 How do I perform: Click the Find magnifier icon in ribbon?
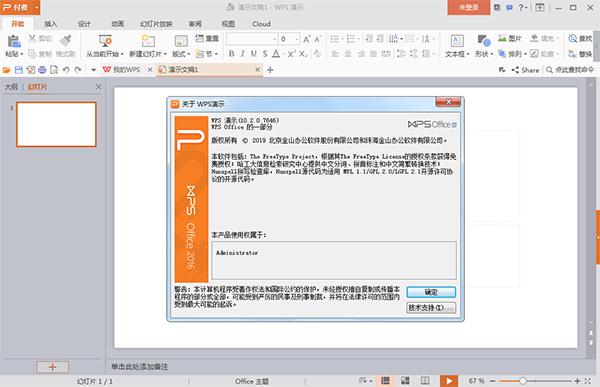pyautogui.click(x=573, y=38)
